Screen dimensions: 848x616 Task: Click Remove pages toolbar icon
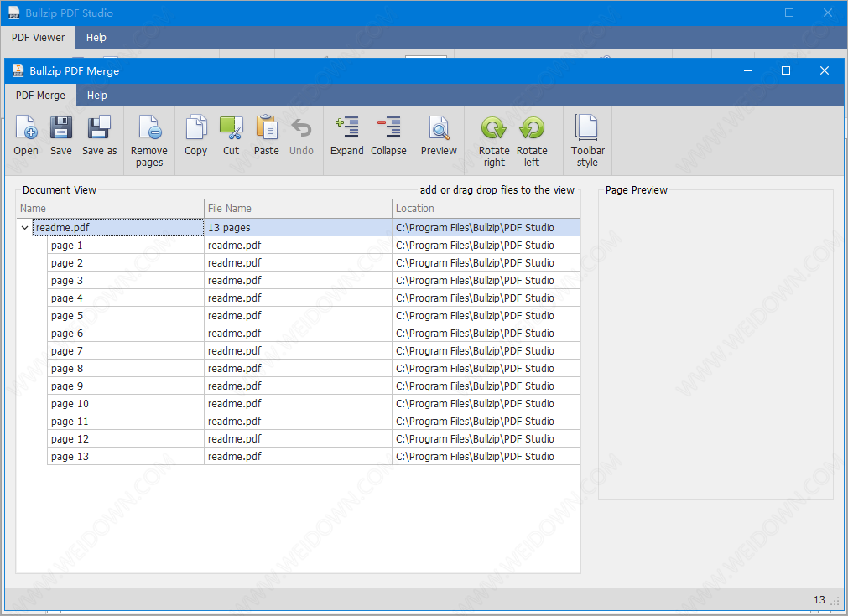(x=149, y=128)
